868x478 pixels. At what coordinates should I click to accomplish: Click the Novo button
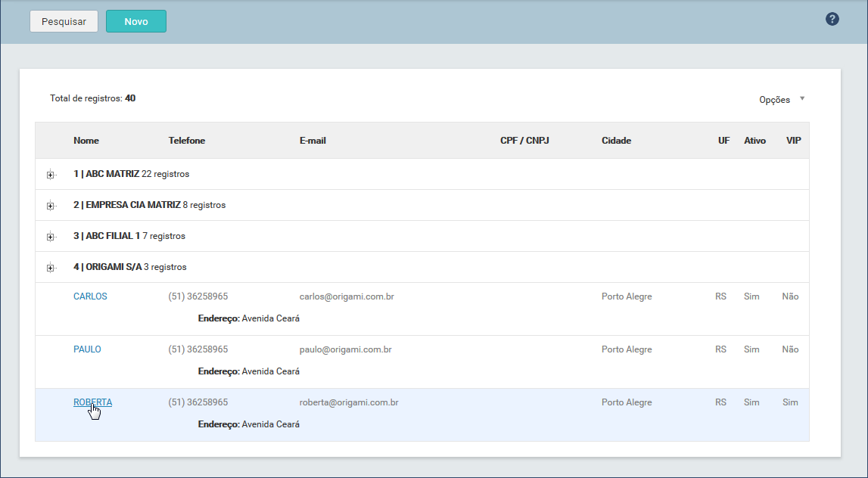coord(136,22)
